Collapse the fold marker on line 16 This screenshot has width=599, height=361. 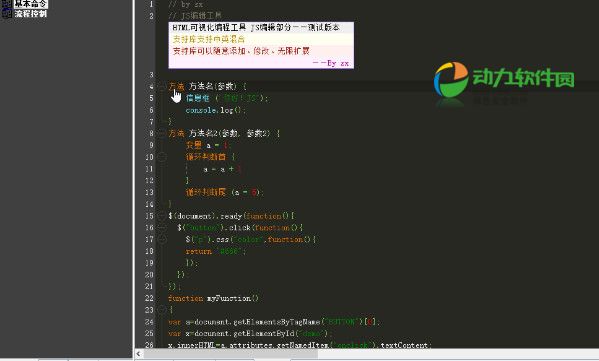(162, 228)
